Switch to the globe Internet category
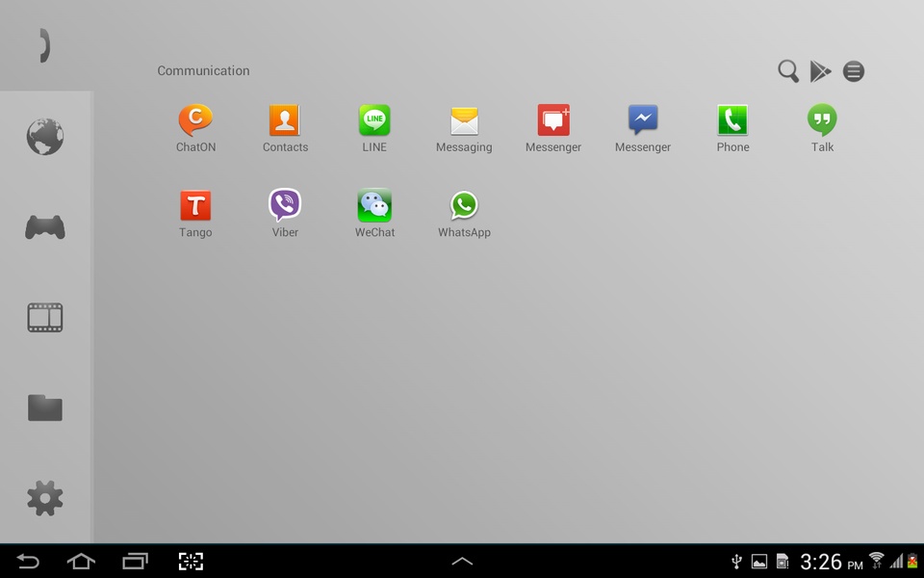924x578 pixels. [x=45, y=137]
